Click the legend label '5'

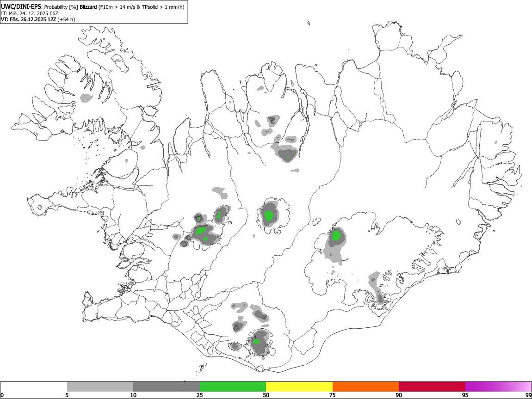(x=67, y=395)
